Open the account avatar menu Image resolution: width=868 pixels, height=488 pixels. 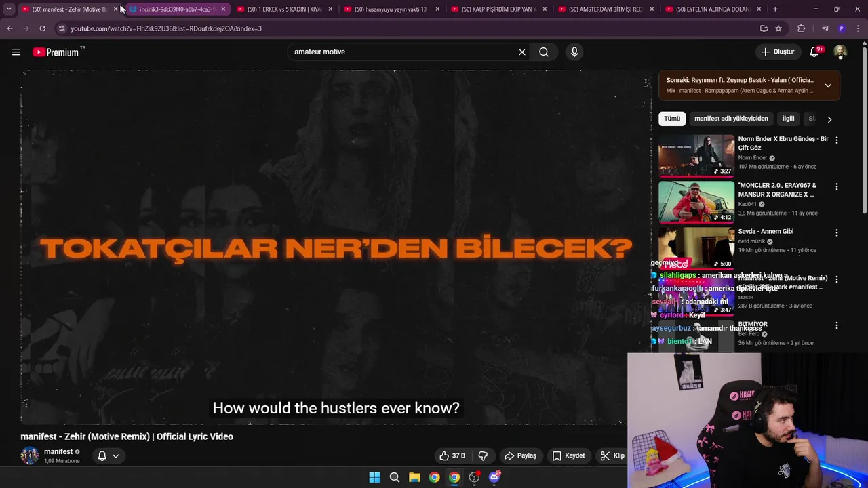coord(840,52)
